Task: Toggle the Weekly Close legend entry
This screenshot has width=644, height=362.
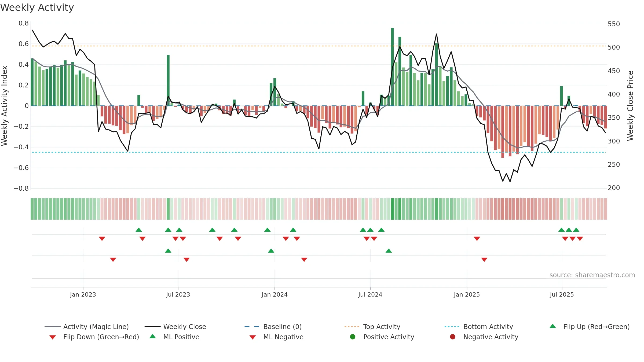Action: pyautogui.click(x=175, y=327)
